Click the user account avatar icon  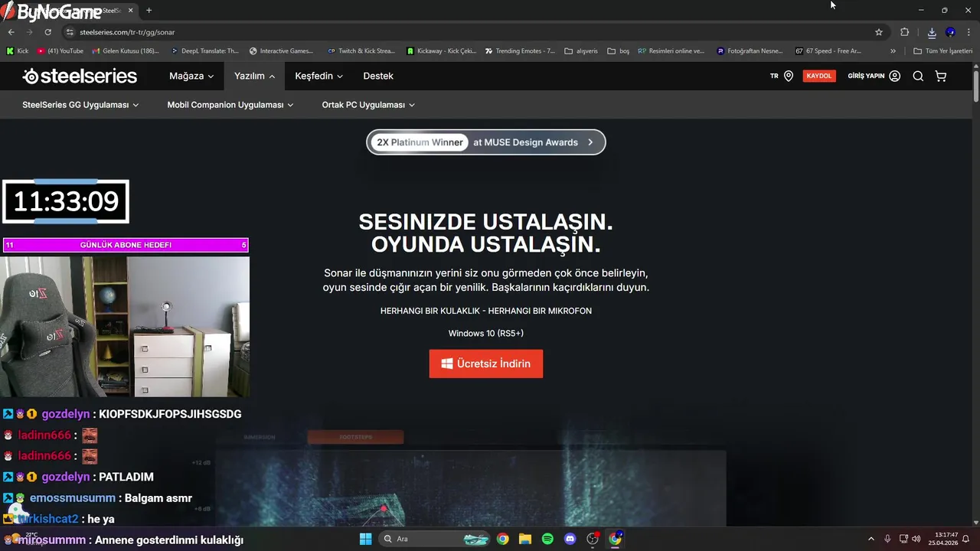pyautogui.click(x=894, y=76)
